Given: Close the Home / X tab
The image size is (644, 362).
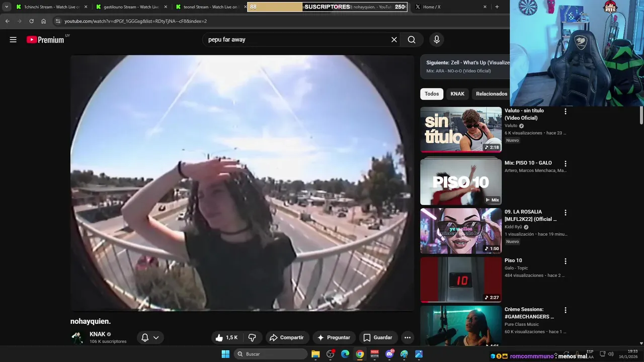Looking at the screenshot, I should 485,7.
